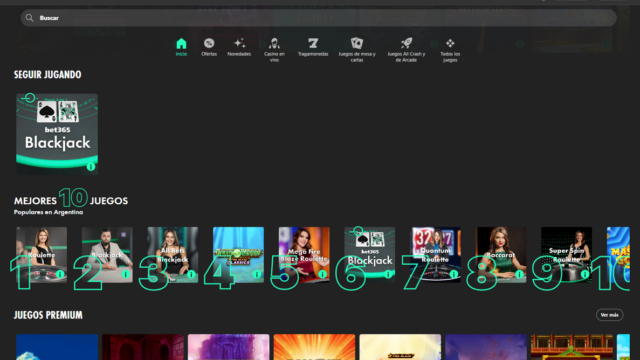Select Juegos de mesa y cartas icon

click(x=357, y=43)
